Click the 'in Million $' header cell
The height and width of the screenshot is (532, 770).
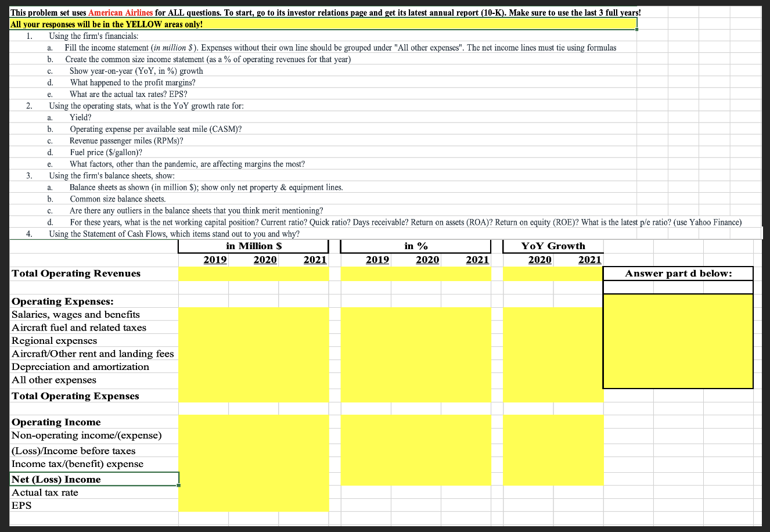[254, 246]
